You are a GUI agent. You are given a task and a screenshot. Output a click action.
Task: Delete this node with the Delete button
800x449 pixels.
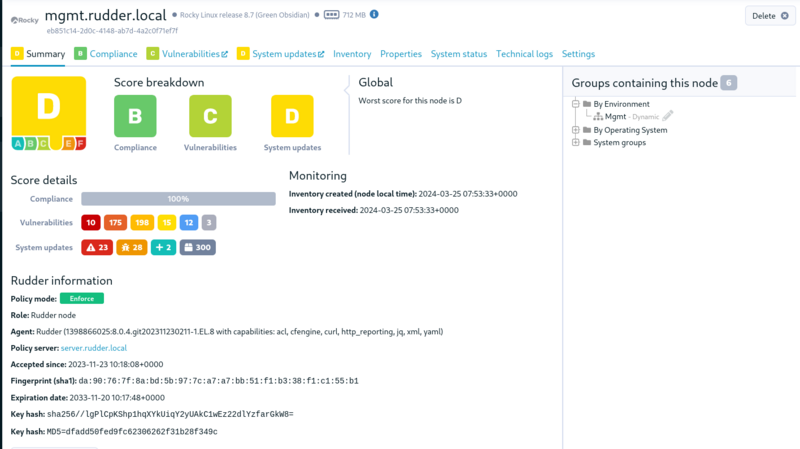[x=770, y=16]
